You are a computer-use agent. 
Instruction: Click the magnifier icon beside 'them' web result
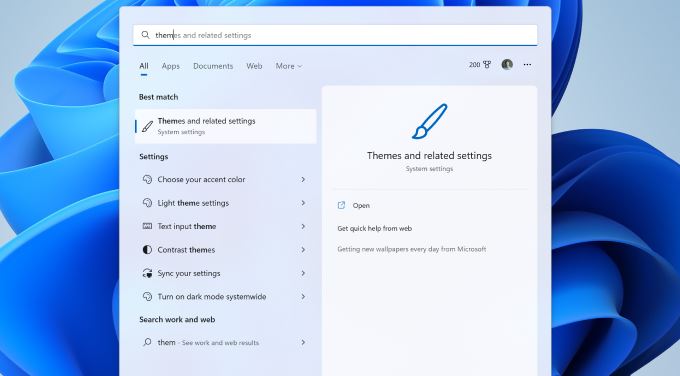click(147, 342)
